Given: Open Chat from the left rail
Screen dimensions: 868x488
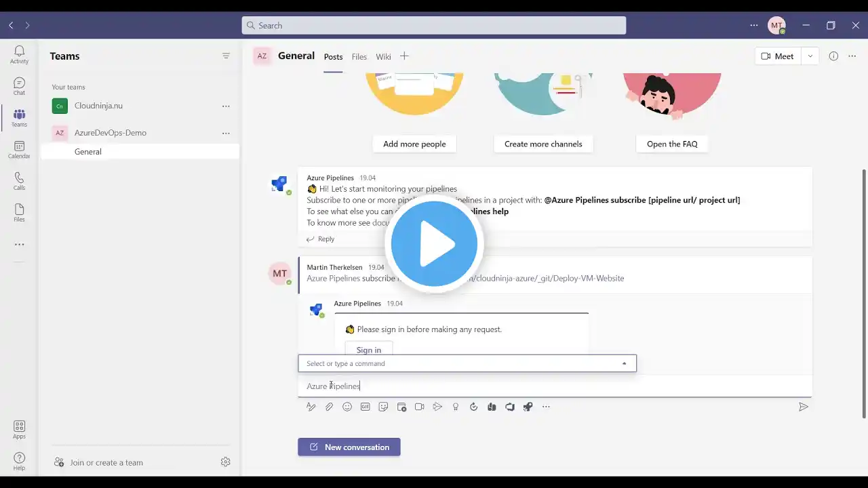Looking at the screenshot, I should click(19, 86).
